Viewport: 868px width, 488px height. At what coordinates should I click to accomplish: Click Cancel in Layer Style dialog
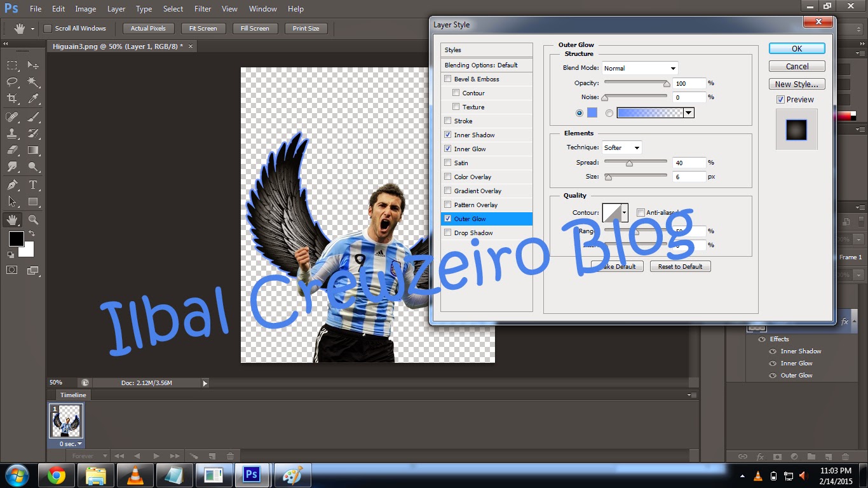[797, 66]
